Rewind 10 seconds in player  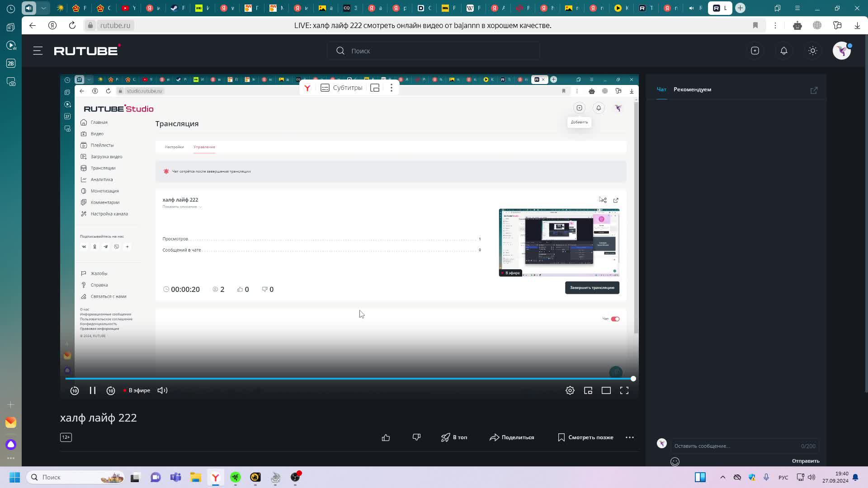pos(75,390)
